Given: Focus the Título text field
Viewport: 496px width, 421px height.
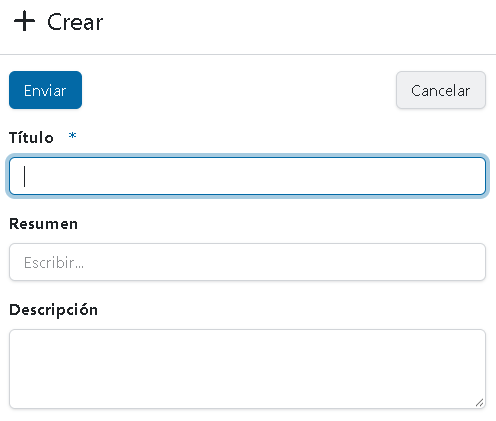Looking at the screenshot, I should 247,176.
